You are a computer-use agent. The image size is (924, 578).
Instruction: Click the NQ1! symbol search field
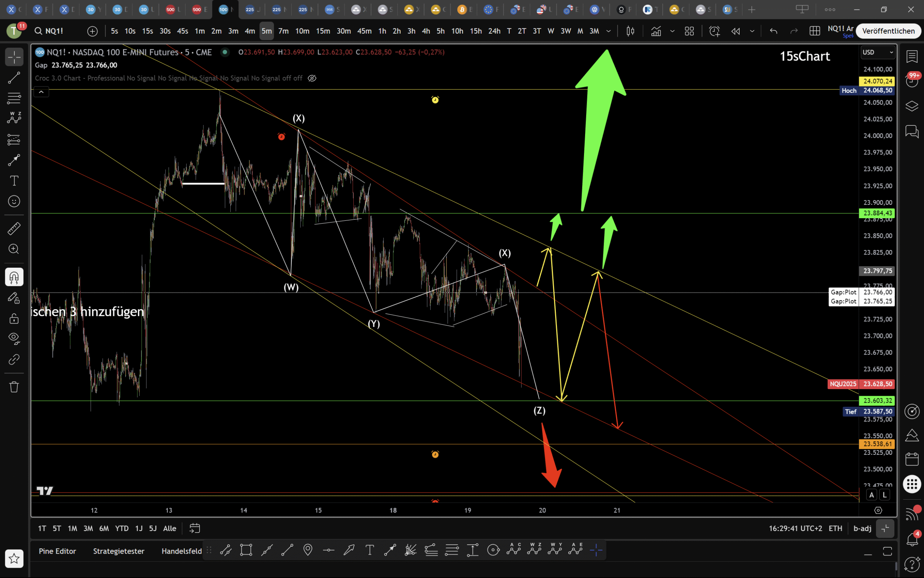click(x=54, y=31)
